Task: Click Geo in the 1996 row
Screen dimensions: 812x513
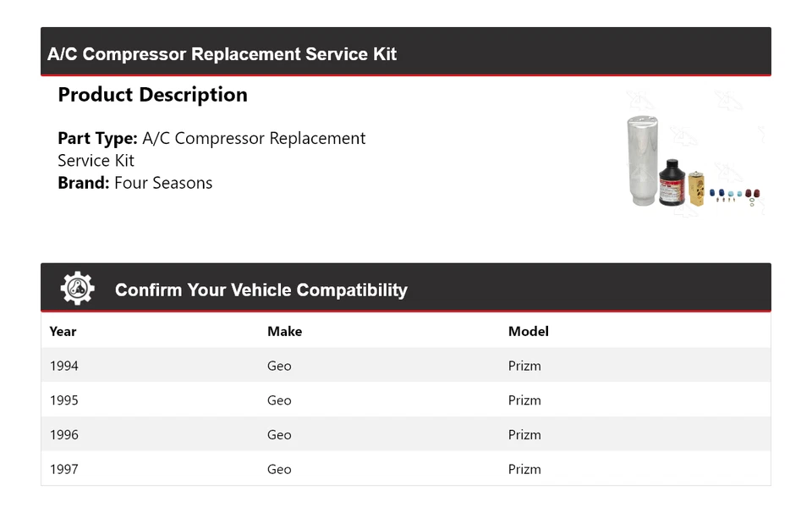Action: tap(279, 435)
